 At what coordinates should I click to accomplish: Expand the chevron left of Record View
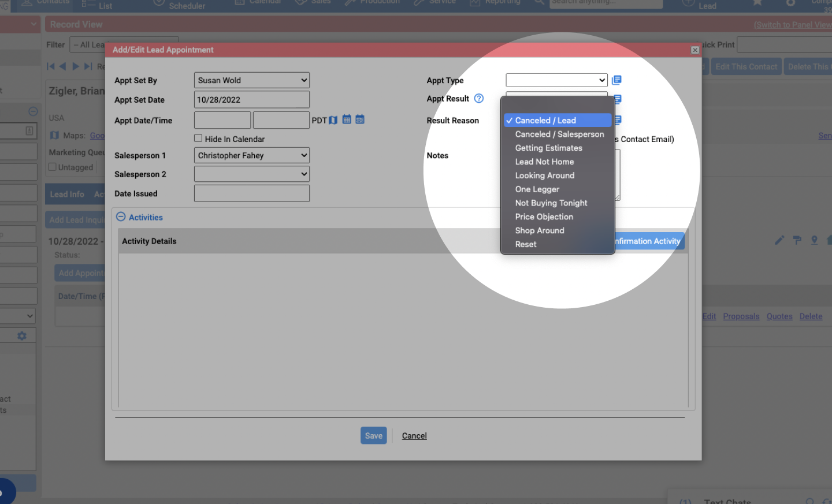pyautogui.click(x=34, y=24)
